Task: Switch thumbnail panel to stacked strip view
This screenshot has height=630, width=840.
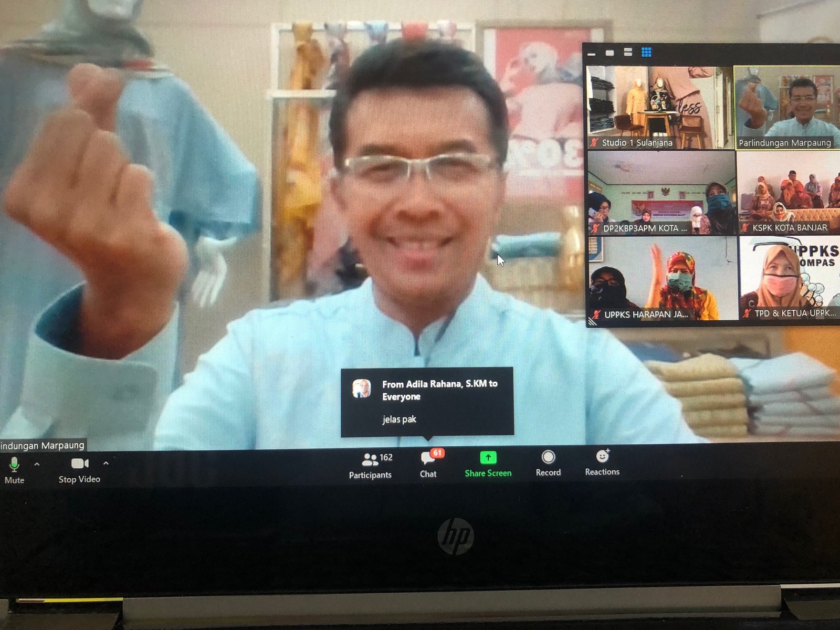Action: pyautogui.click(x=628, y=52)
